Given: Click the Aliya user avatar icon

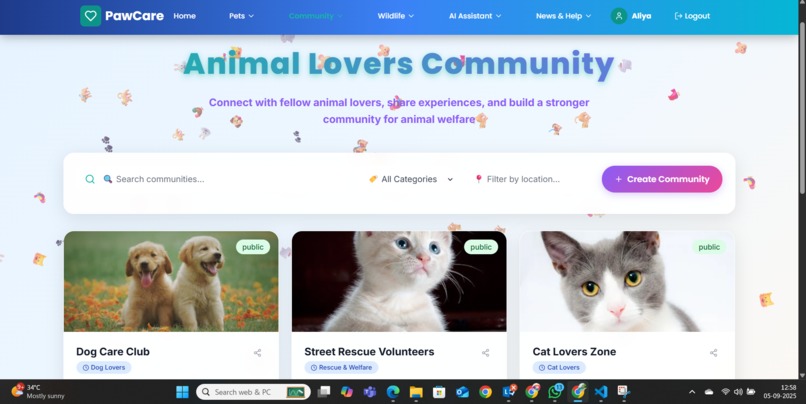Looking at the screenshot, I should tap(619, 16).
